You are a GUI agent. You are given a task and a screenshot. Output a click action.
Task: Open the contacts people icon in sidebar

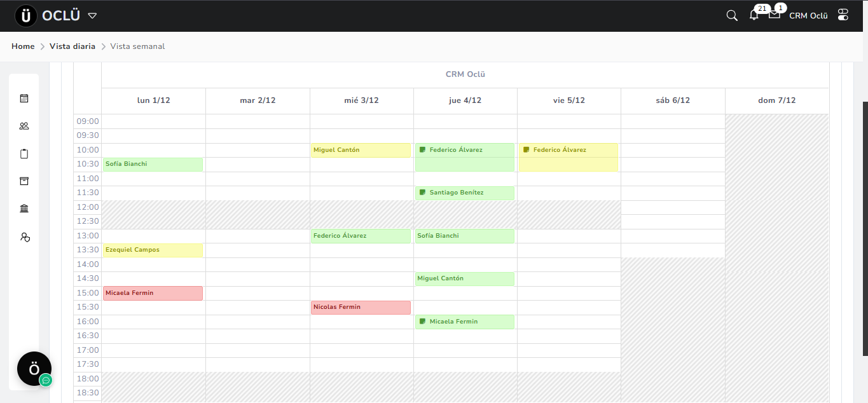24,126
